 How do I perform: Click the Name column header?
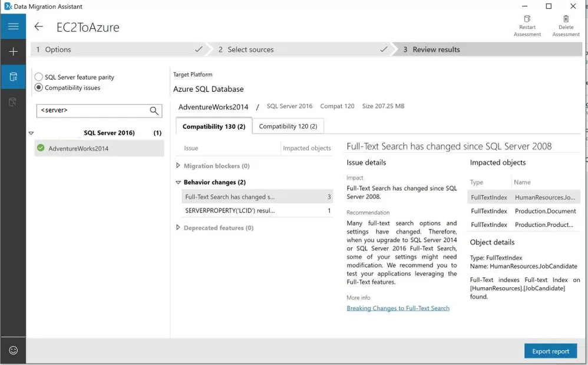click(522, 182)
